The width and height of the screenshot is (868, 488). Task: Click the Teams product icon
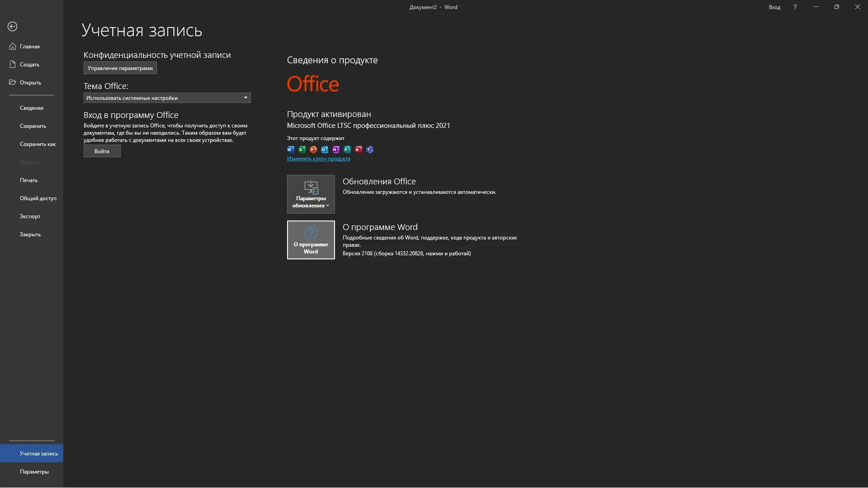tap(370, 150)
